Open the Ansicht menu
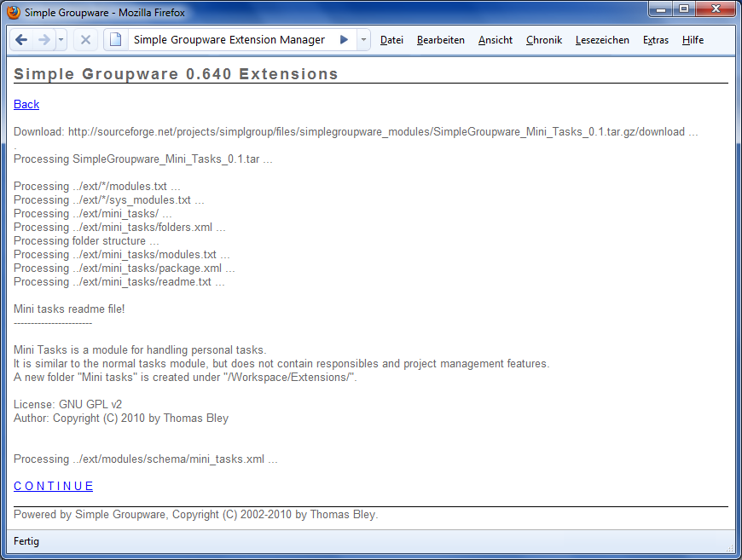 coord(496,40)
